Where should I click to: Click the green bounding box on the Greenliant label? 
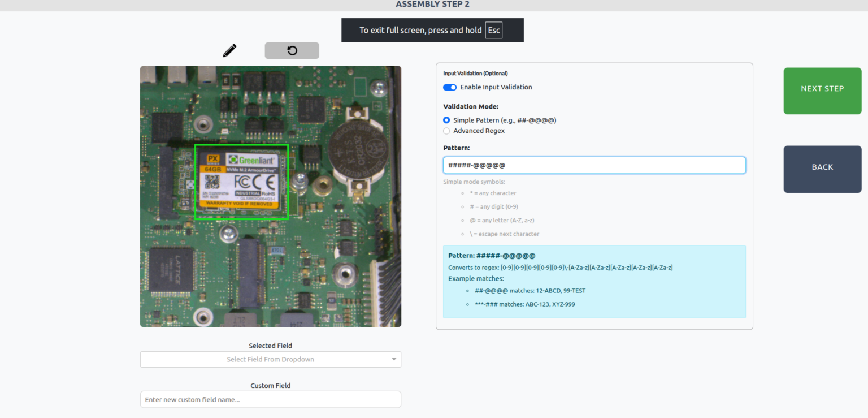click(x=241, y=182)
